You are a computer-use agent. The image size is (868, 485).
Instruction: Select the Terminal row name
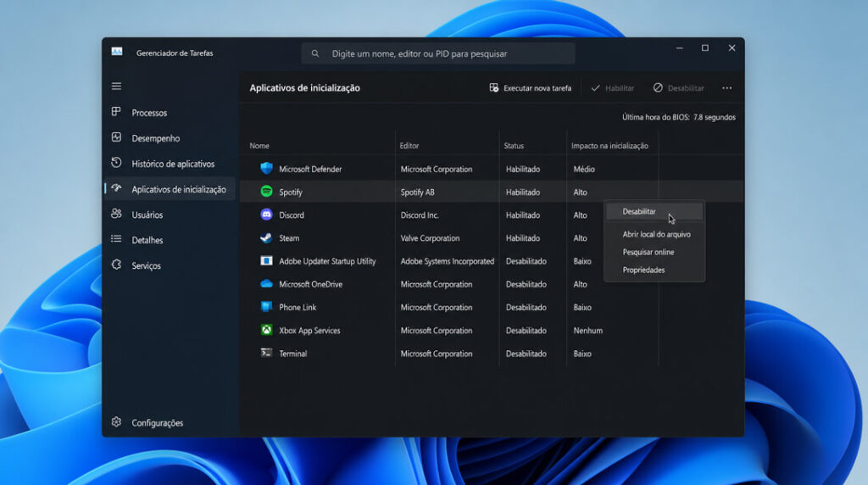coord(292,354)
